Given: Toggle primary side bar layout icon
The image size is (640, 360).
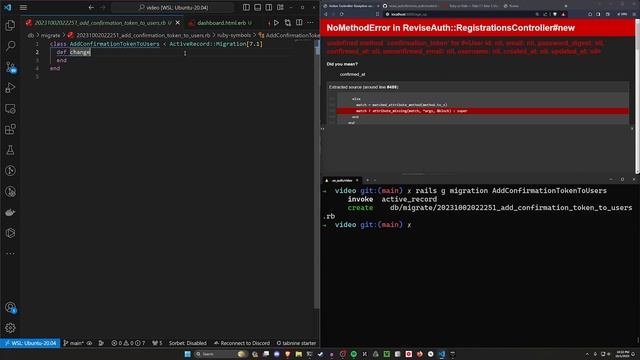Looking at the screenshot, I should coord(246,7).
